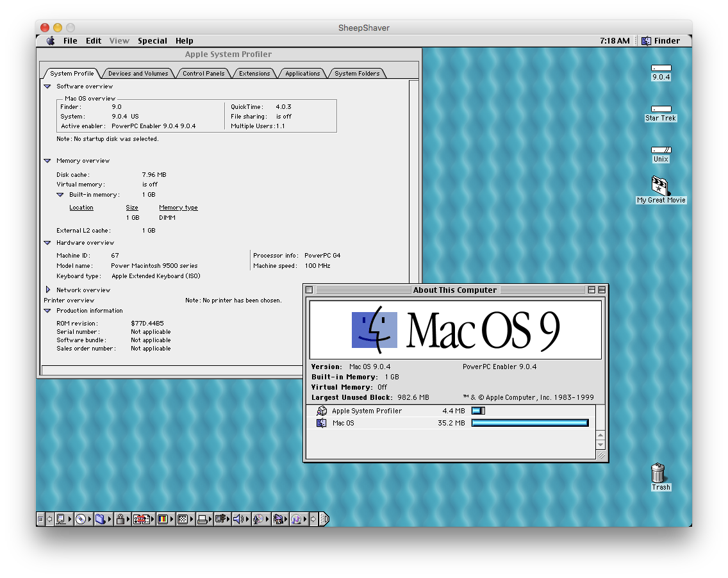Screen dimensions: 728x578
Task: Switch to Devices and Volumes tab
Action: 138,73
